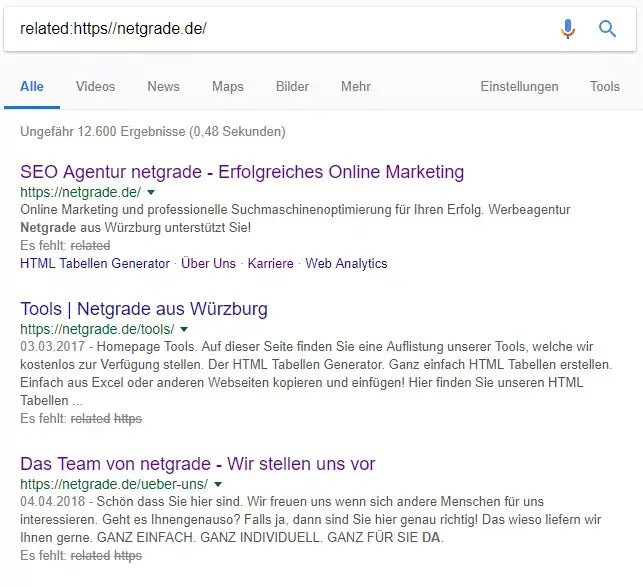This screenshot has width=643, height=587.
Task: Go to the Maps tab
Action: 228,87
